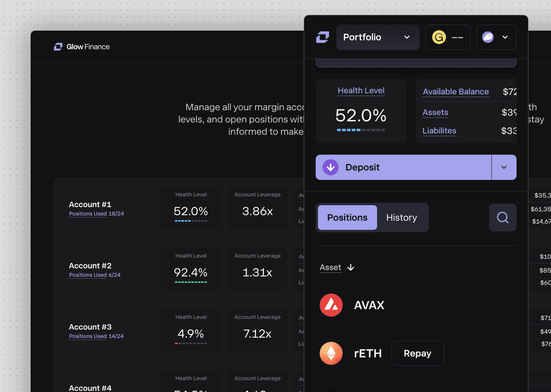Click the Liabilites label
This screenshot has height=392, width=551.
coord(439,131)
